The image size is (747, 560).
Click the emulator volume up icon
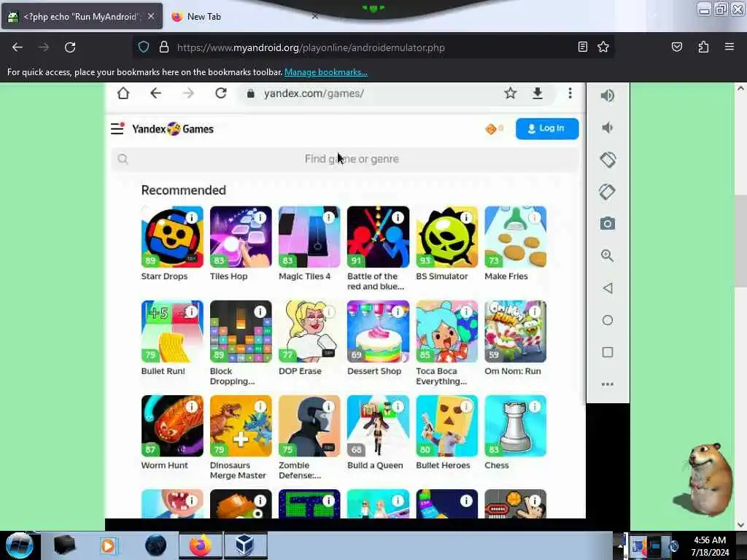608,96
